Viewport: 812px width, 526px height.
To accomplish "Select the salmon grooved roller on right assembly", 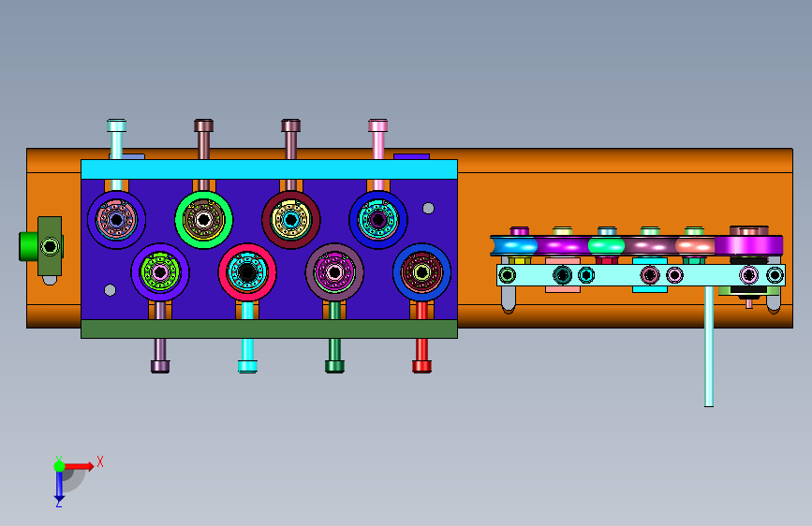I will point(695,245).
